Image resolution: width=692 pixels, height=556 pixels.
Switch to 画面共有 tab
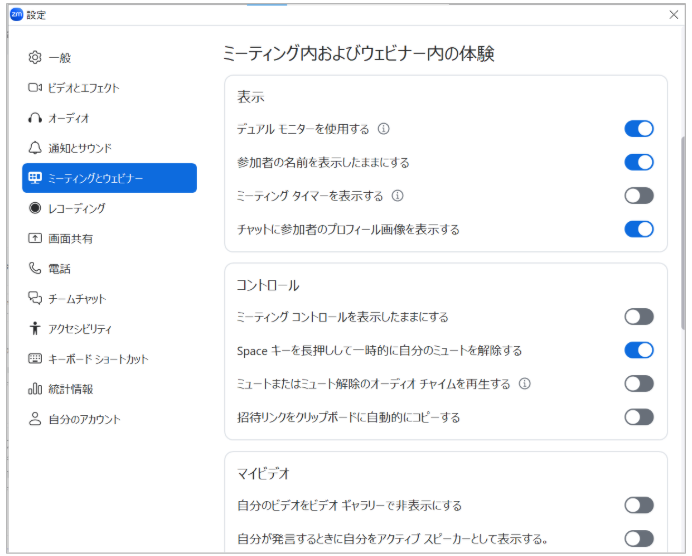coord(109,238)
